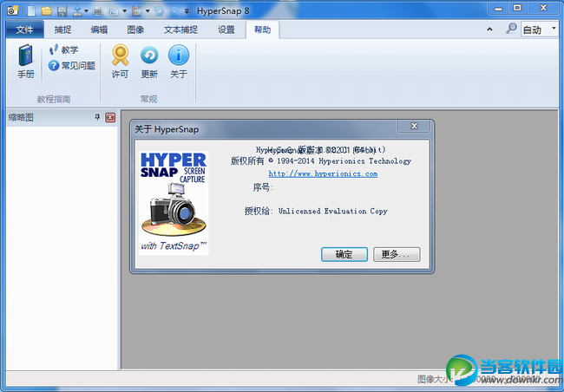Screen dimensions: 564x392
Task: Close the 缩略图 thumbnail panel
Action: (110, 118)
